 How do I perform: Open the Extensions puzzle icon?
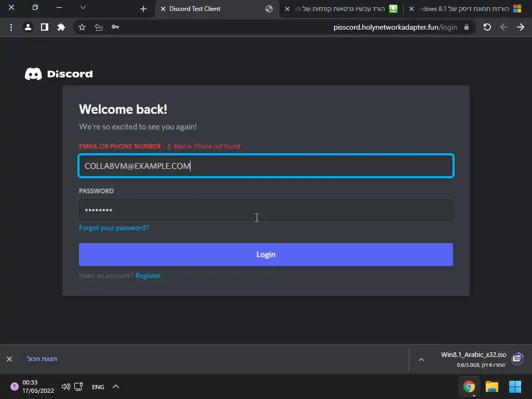click(x=61, y=27)
